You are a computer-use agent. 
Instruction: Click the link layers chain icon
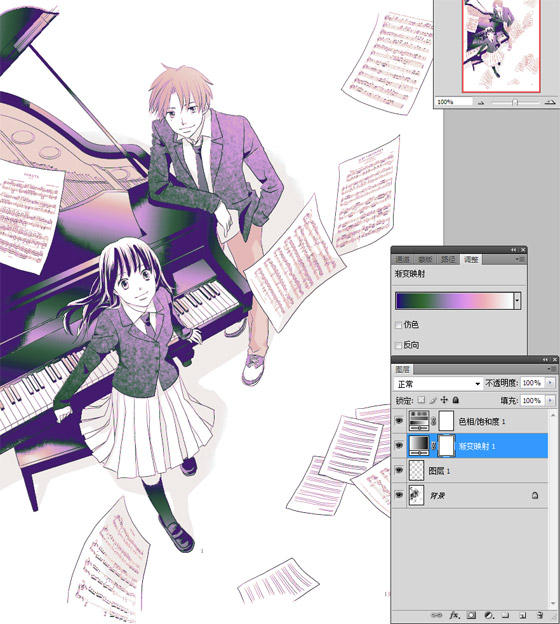pos(436,615)
